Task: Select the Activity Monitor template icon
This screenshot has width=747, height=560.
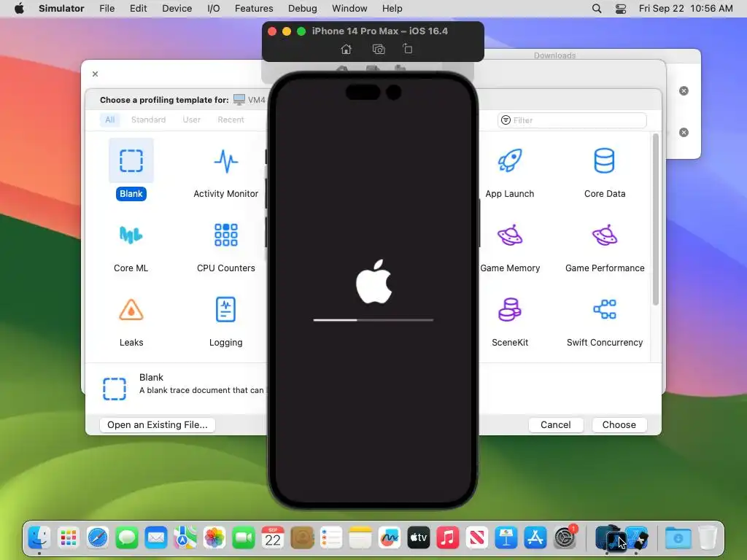Action: tap(226, 161)
